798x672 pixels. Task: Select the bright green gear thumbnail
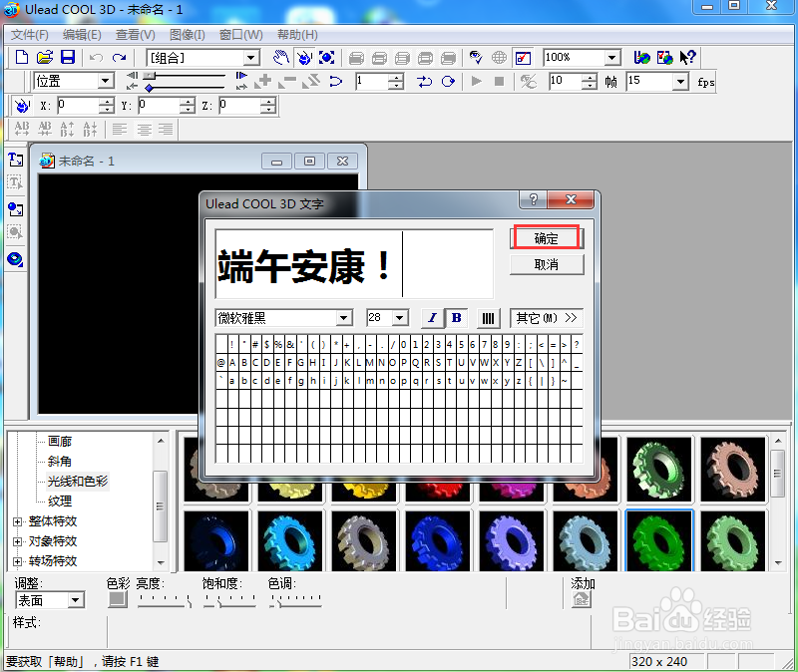coord(658,540)
